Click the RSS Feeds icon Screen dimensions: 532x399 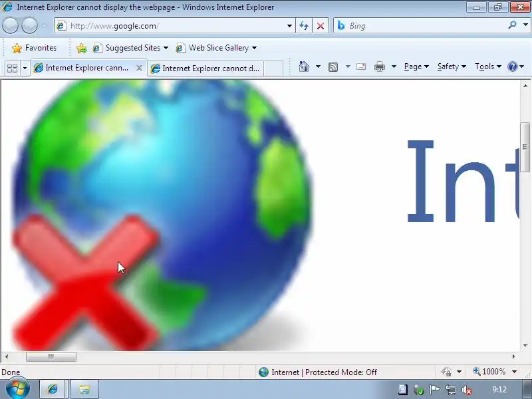(333, 67)
